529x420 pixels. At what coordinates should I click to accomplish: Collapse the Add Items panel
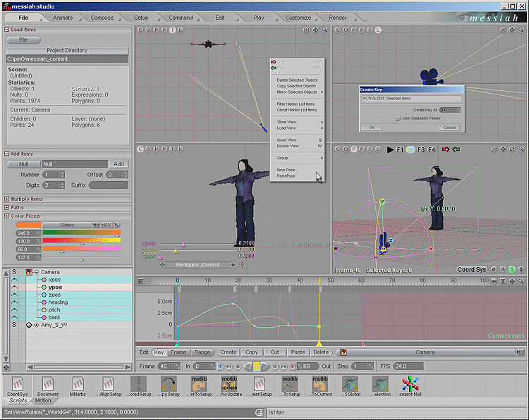point(6,154)
